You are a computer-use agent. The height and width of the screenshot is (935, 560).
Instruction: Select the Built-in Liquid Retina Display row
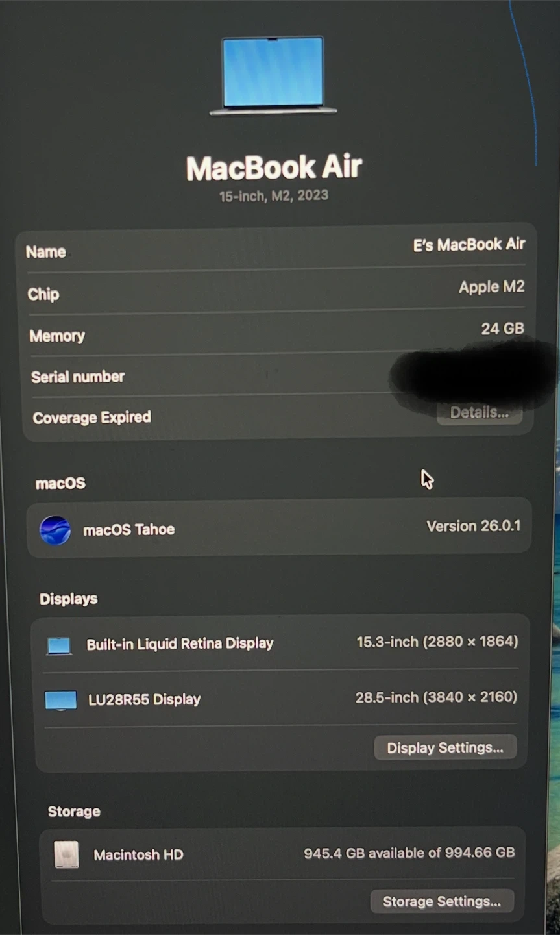(282, 643)
